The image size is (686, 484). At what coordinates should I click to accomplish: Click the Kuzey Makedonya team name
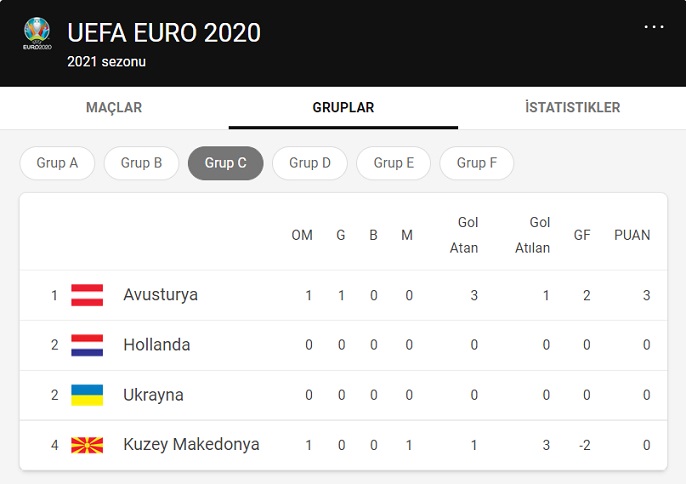(191, 445)
